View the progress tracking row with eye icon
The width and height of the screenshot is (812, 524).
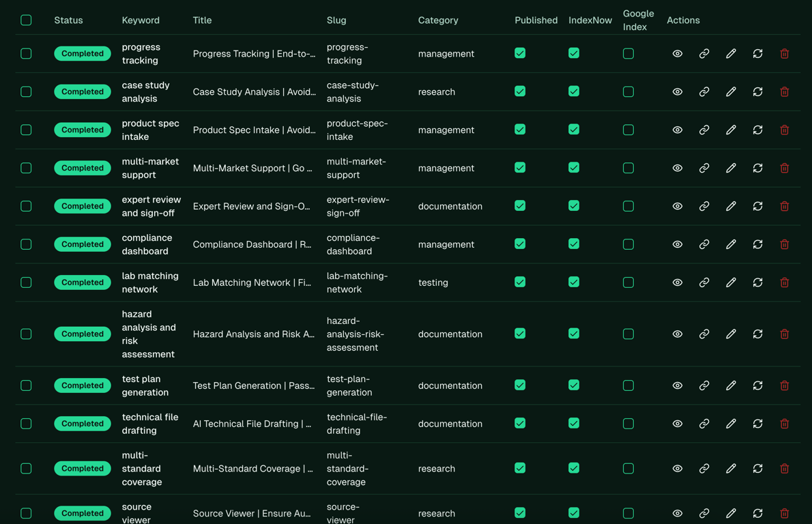click(x=677, y=54)
